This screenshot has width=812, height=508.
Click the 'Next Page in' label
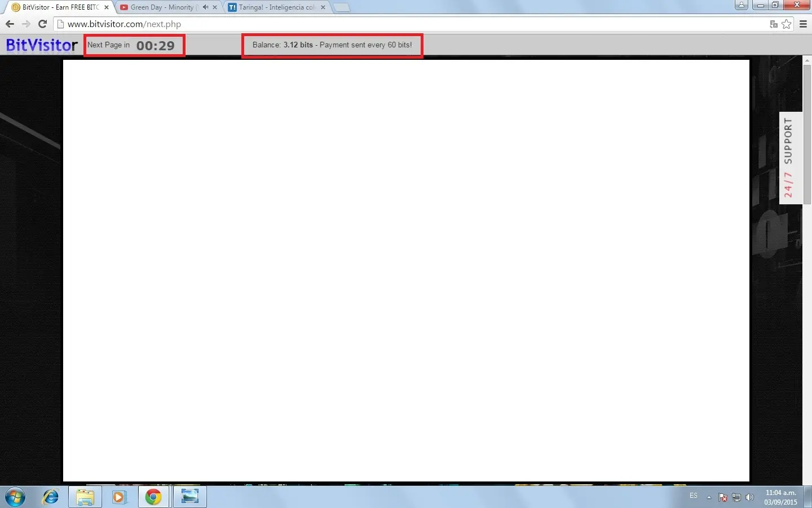pos(108,45)
